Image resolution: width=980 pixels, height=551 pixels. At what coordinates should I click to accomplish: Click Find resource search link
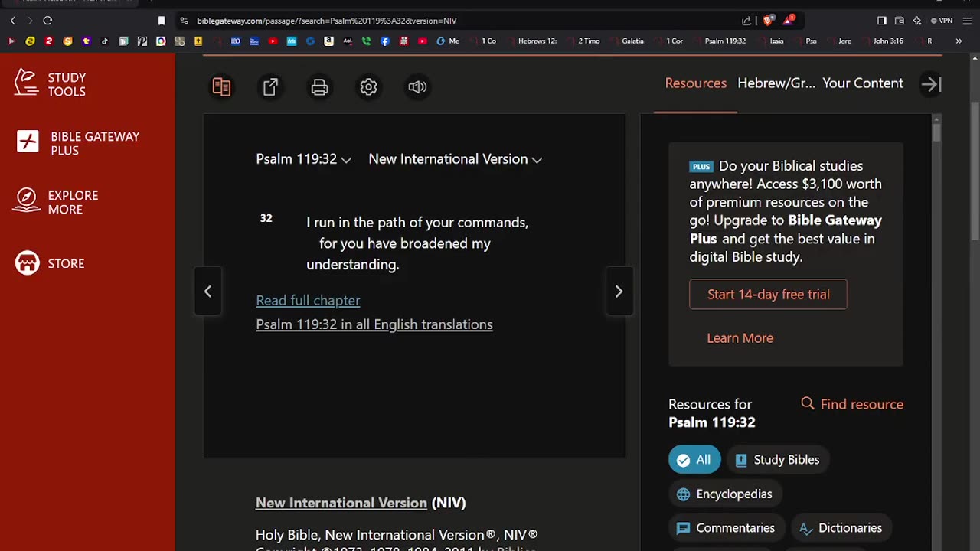(852, 404)
